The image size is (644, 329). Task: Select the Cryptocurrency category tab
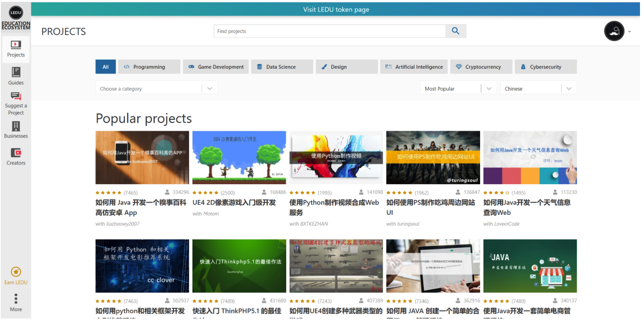coord(481,67)
